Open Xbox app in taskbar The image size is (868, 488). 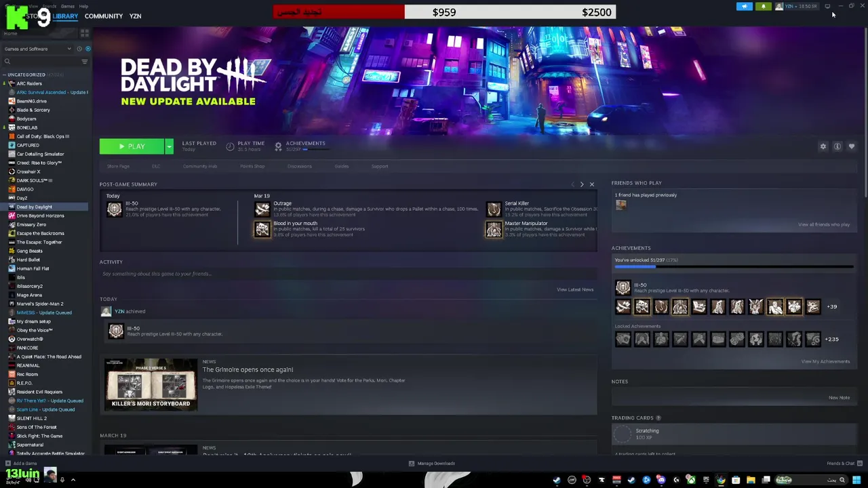click(x=692, y=480)
